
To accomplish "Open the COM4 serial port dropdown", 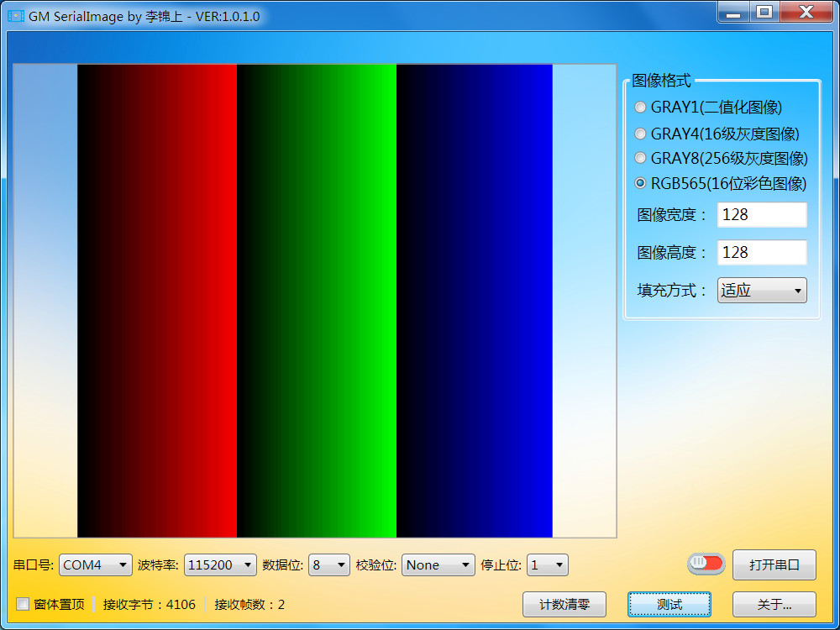I will pyautogui.click(x=95, y=564).
